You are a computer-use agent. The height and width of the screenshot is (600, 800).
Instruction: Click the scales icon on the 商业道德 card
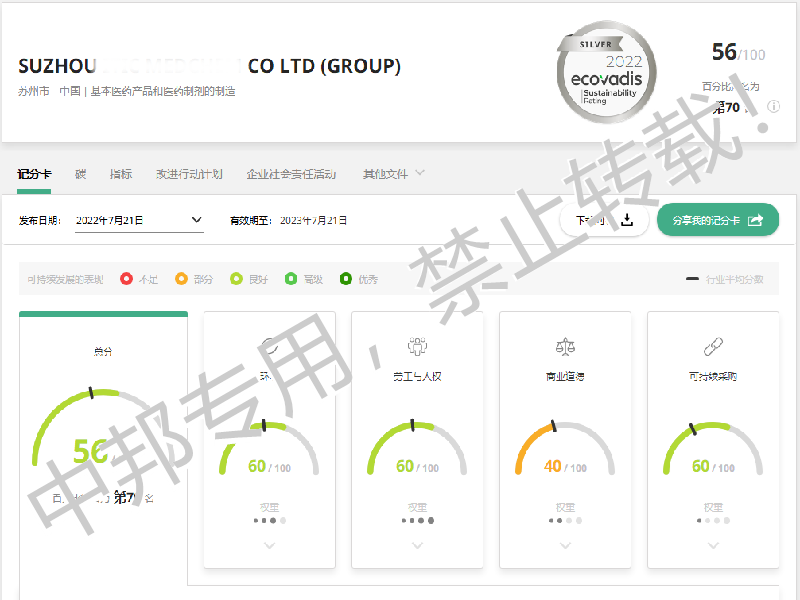point(565,346)
